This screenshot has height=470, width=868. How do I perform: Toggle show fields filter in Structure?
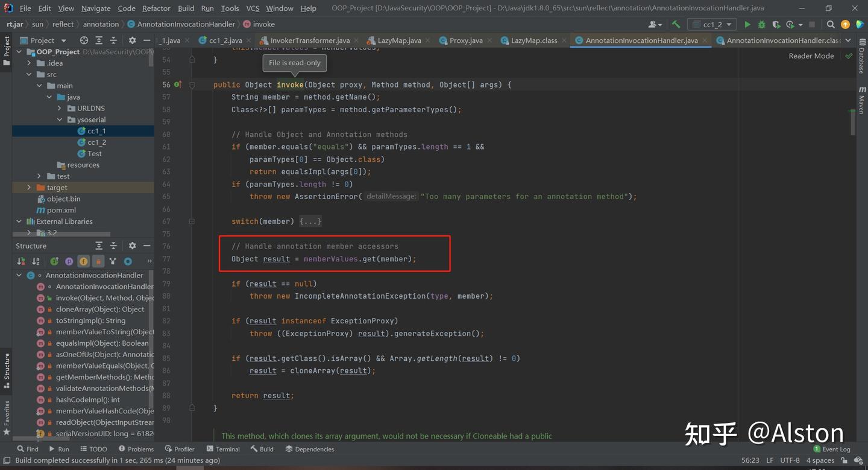click(83, 261)
